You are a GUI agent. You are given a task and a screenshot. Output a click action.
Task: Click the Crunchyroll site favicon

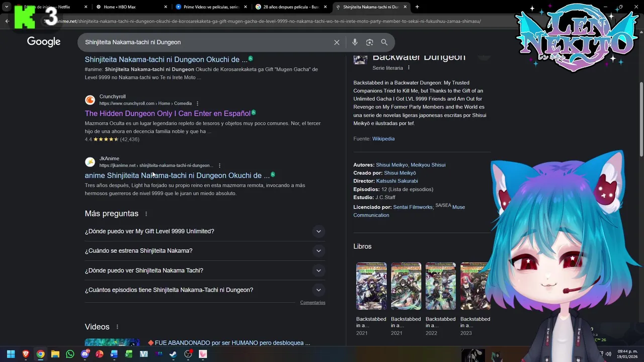(90, 100)
